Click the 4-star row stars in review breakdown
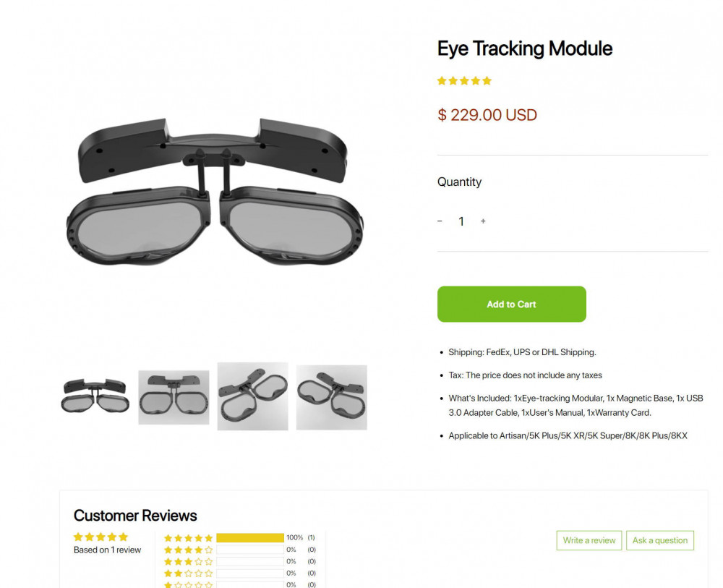The image size is (723, 588). [x=187, y=549]
